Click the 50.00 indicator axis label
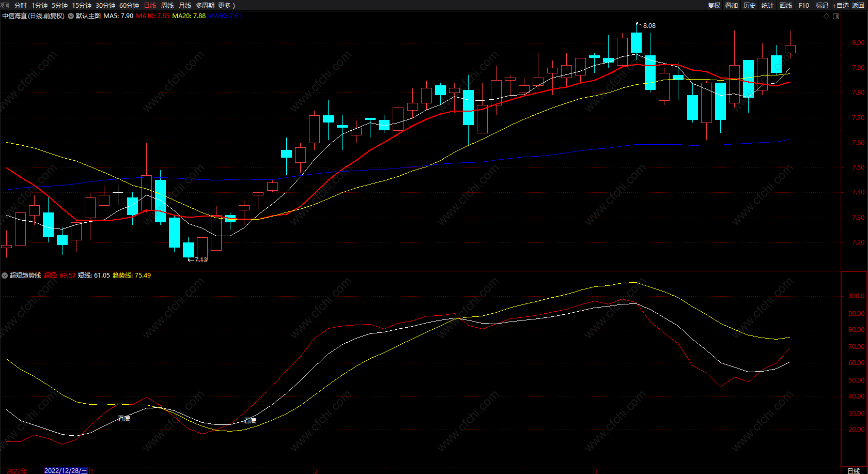868x474 pixels. pyautogui.click(x=857, y=380)
